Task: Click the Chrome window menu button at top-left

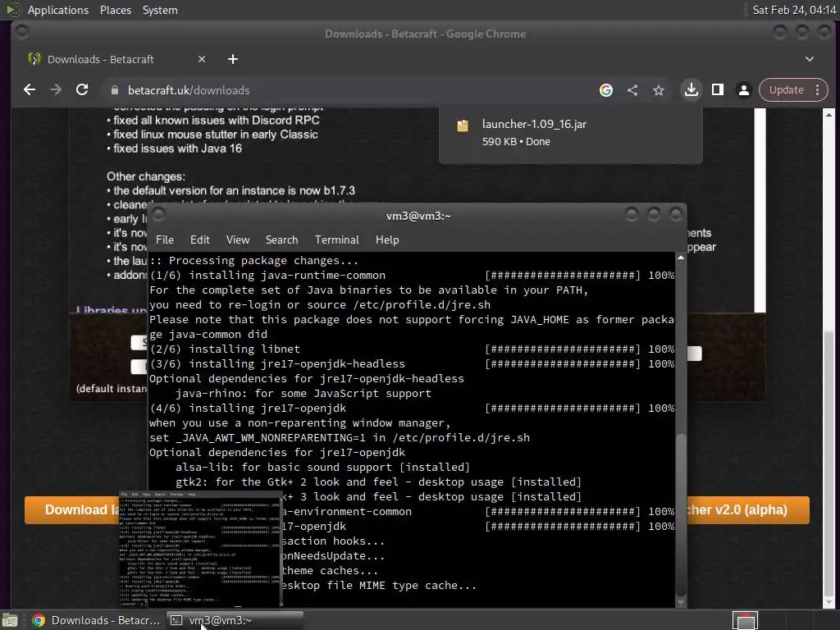Action: [22, 32]
